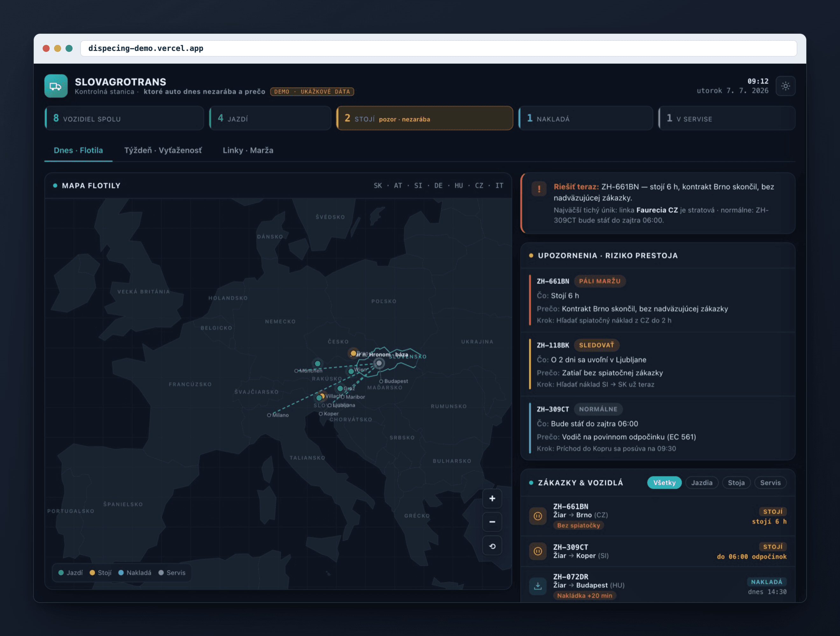Click the loading icon for ZH-072DR order
The width and height of the screenshot is (840, 636).
[538, 586]
